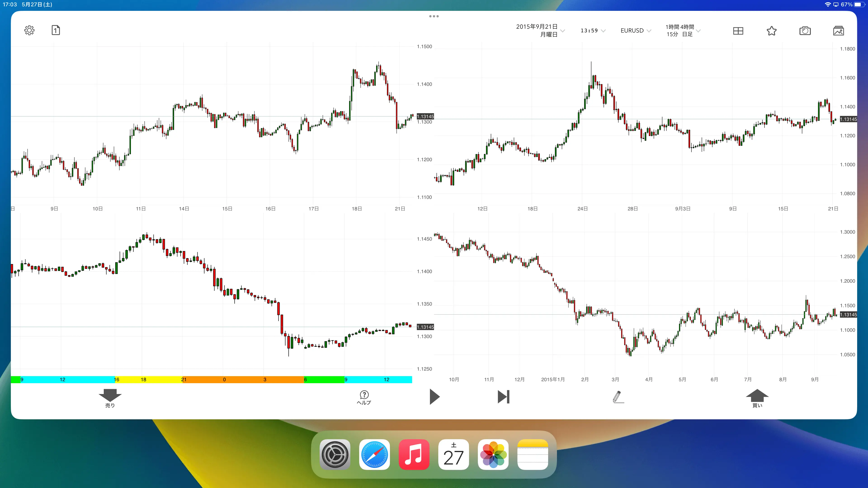This screenshot has width=868, height=488.
Task: Open Settings app in the dock
Action: click(x=335, y=454)
